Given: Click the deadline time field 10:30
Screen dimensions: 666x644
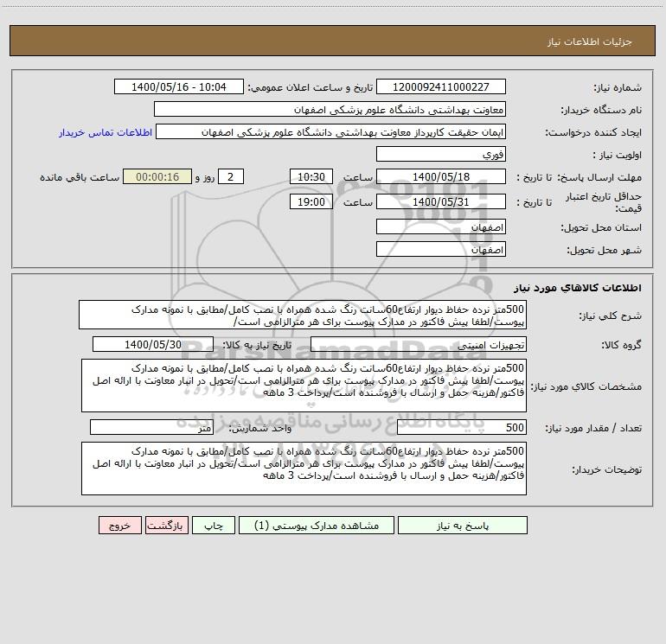Looking at the screenshot, I should click(x=311, y=176).
